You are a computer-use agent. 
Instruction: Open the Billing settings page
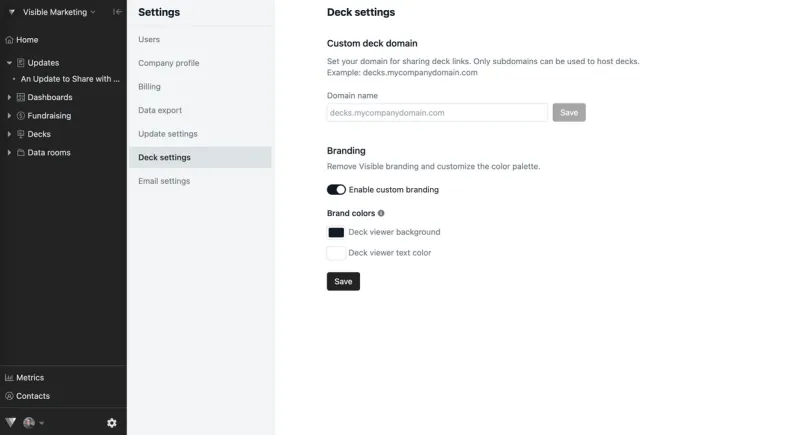coord(149,87)
